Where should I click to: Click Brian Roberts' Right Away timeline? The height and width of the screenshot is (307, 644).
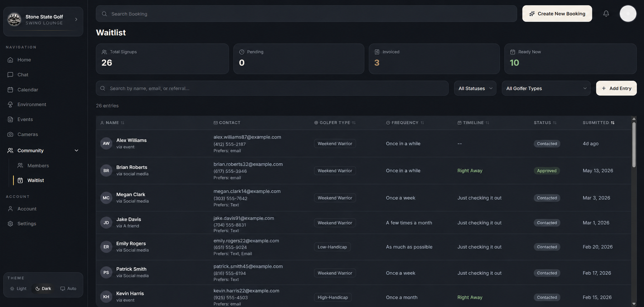(x=470, y=171)
